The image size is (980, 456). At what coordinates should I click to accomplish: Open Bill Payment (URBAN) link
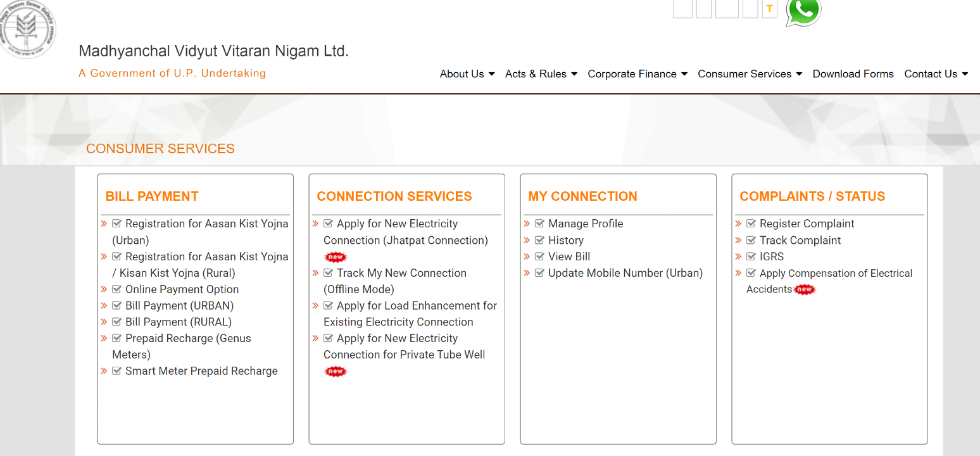click(179, 305)
